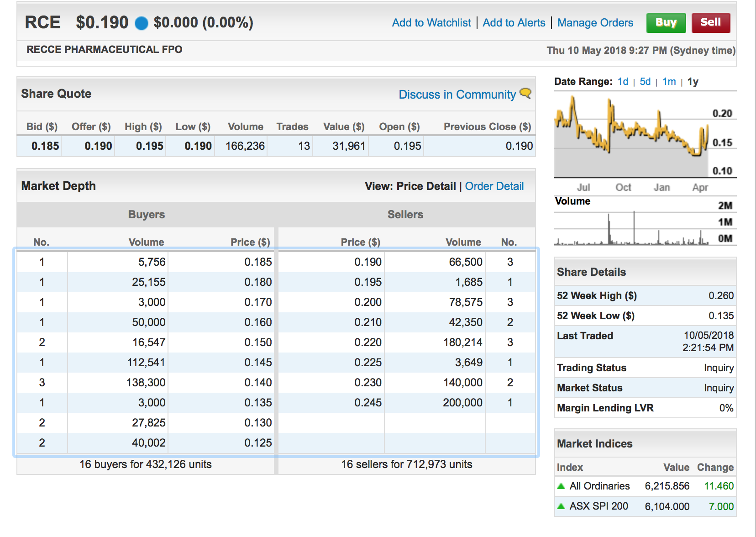Click the Value figure 31,961
The image size is (756, 537).
pyautogui.click(x=349, y=146)
